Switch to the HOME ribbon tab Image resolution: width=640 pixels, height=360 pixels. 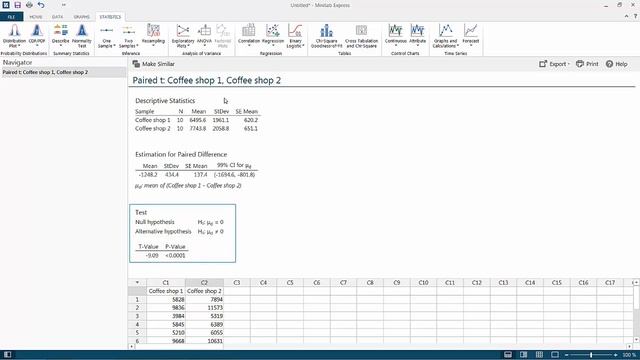point(36,17)
